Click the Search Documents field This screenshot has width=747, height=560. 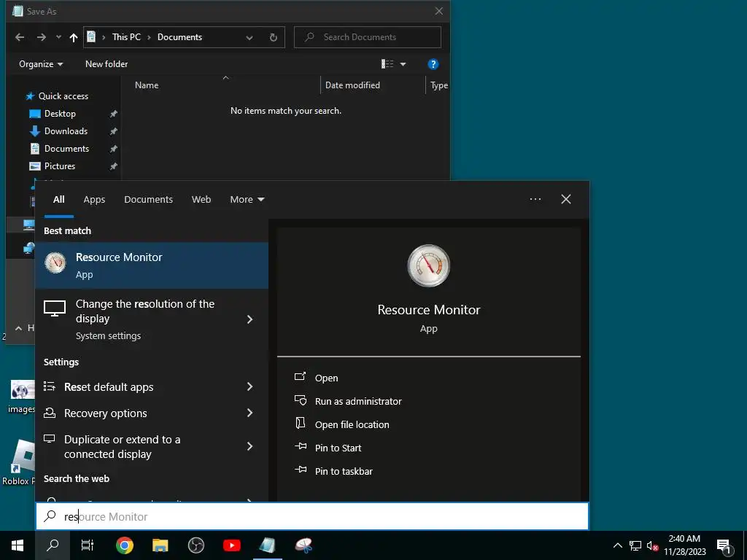coord(368,37)
